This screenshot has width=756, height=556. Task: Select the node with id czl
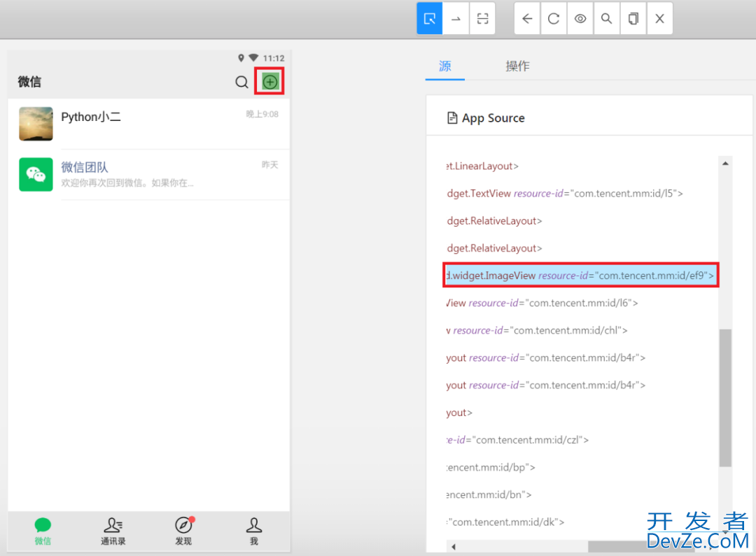pyautogui.click(x=517, y=440)
